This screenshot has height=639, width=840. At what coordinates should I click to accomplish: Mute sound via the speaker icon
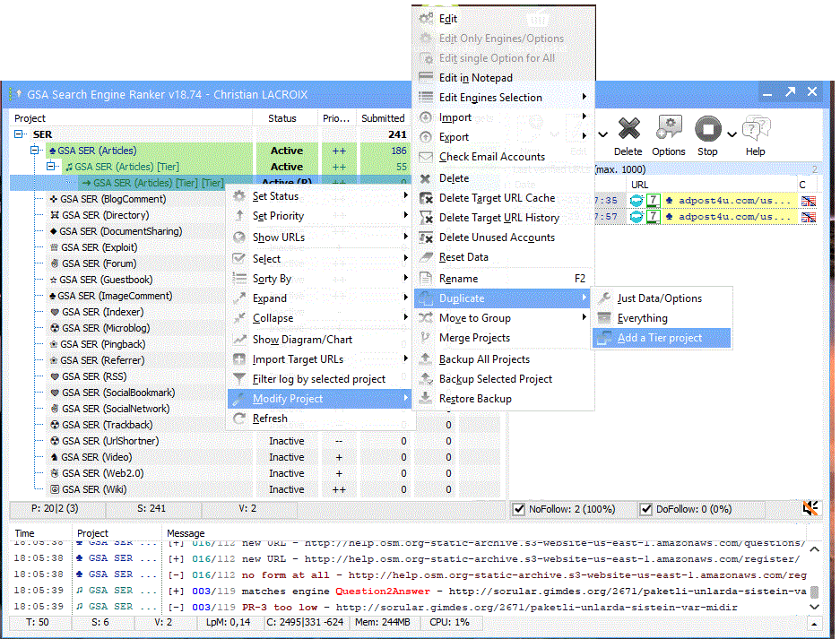tap(810, 509)
